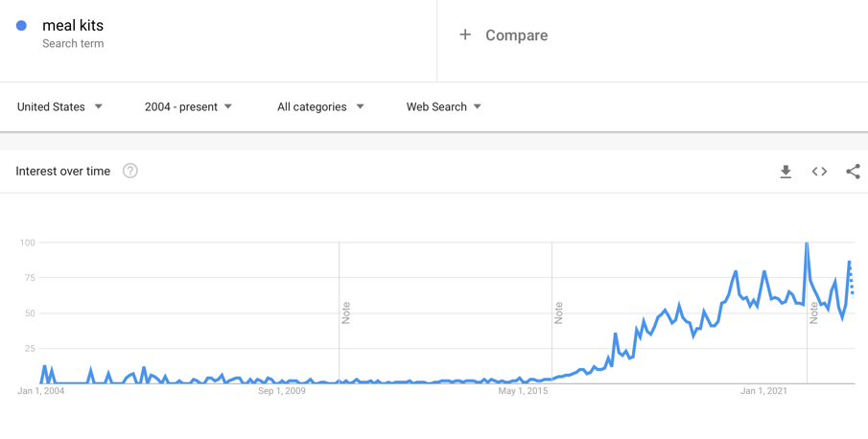The image size is (868, 439).
Task: Open help for Interest over time
Action: coord(130,171)
